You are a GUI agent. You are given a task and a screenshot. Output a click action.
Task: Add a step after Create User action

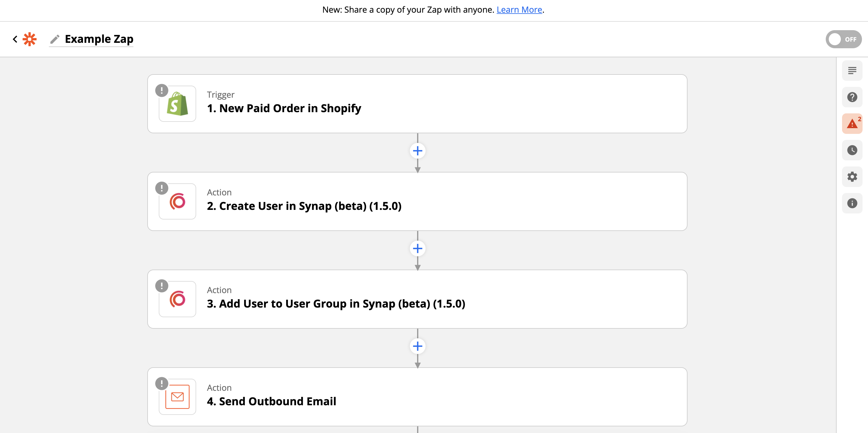click(x=417, y=248)
